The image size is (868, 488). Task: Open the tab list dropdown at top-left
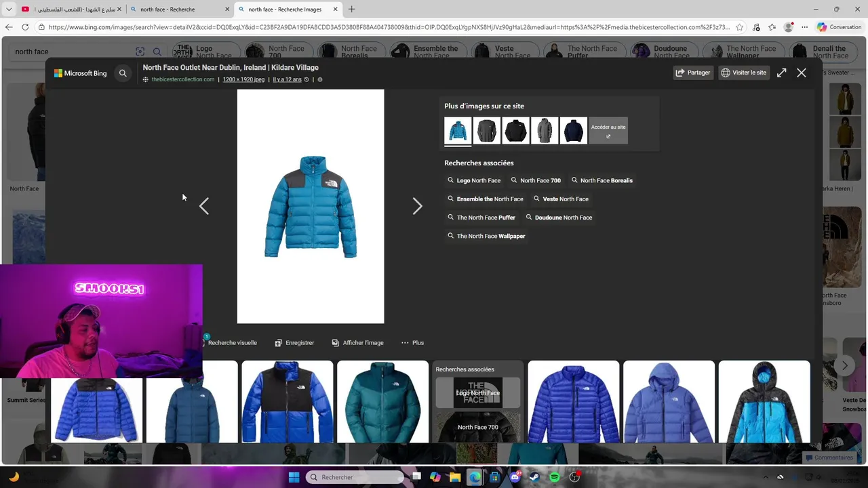click(x=9, y=9)
